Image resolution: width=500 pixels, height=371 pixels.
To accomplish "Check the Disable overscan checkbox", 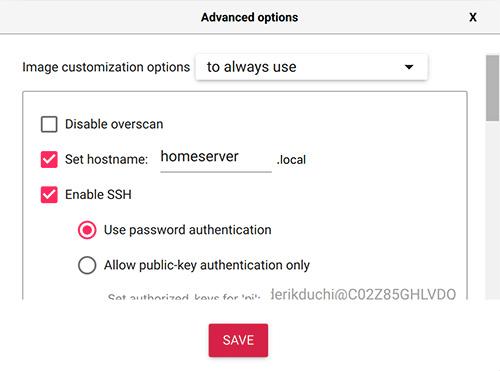I will click(x=49, y=124).
